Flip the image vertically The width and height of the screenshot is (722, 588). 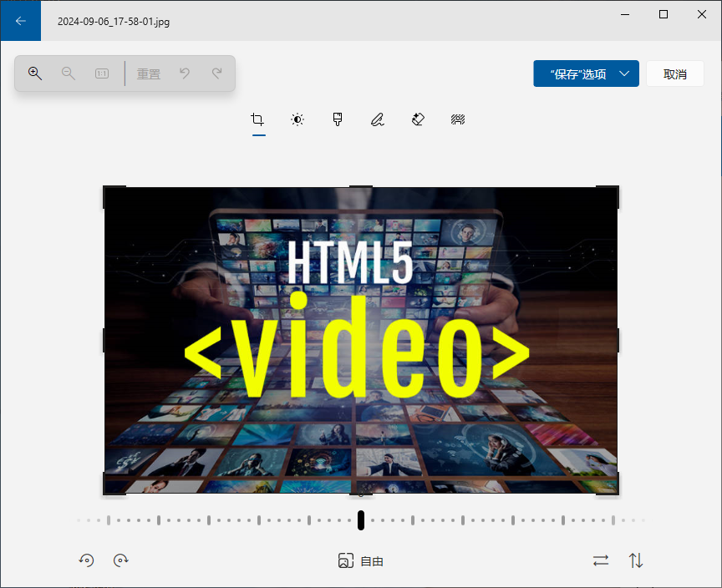[x=636, y=560]
